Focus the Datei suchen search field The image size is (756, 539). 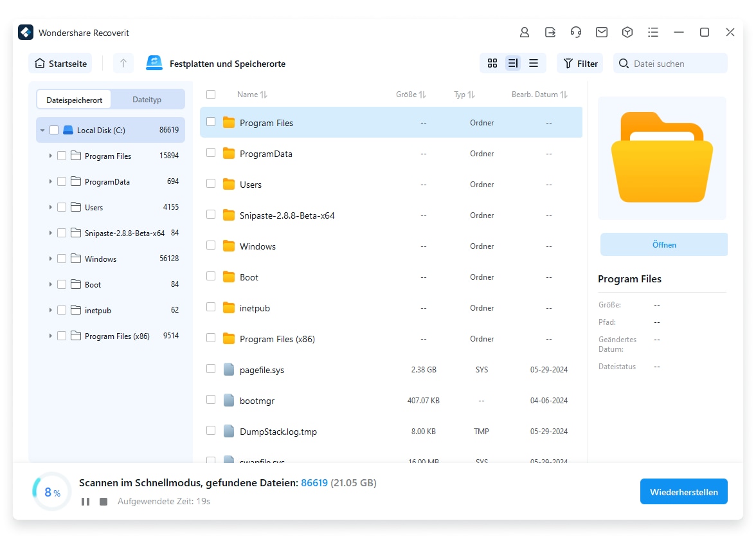(x=670, y=64)
